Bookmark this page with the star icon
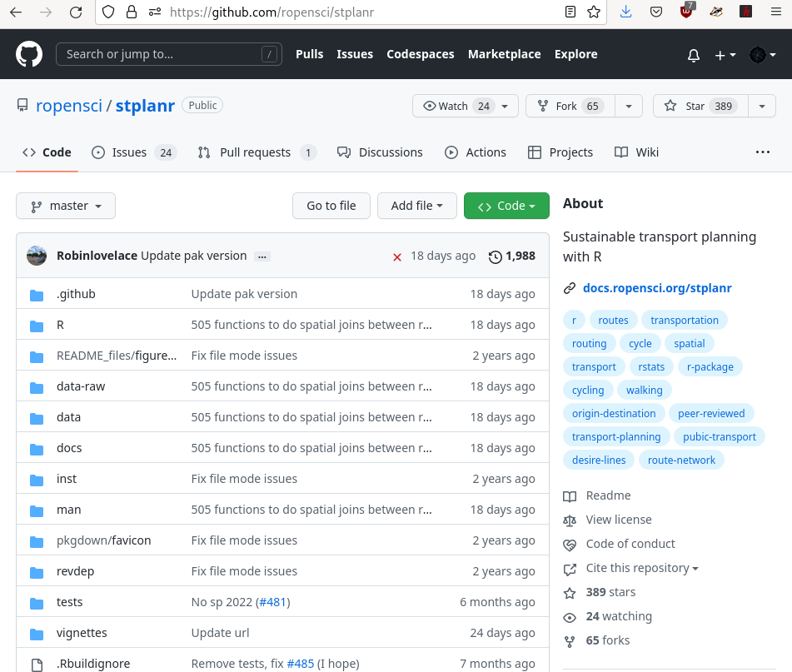The height and width of the screenshot is (672, 792). point(594,12)
